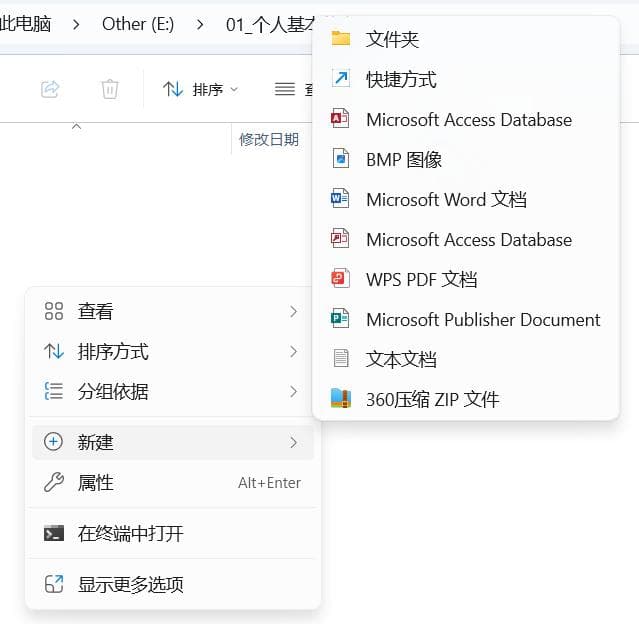Click the green Publisher icon
This screenshot has height=624, width=639.
click(340, 318)
